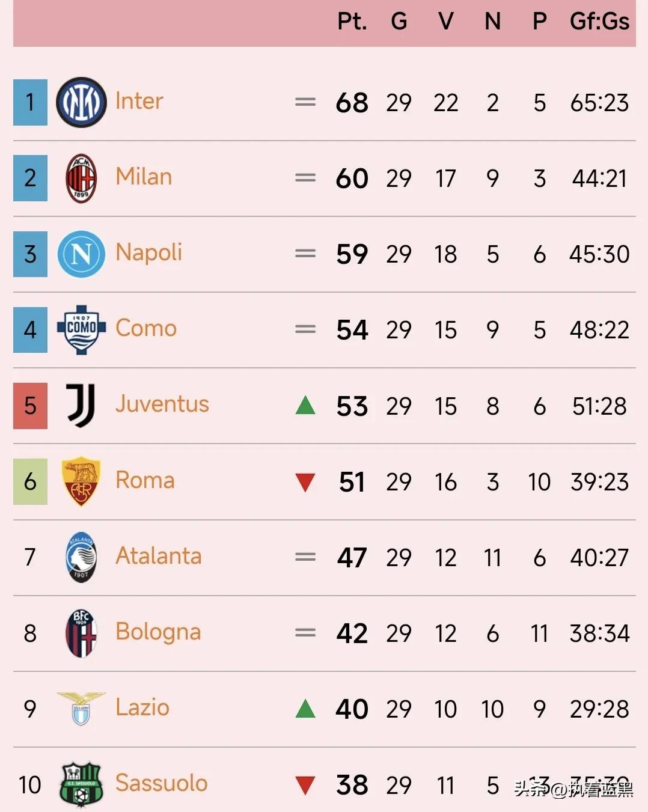
Task: Click Lazio green up arrow indicator
Action: click(305, 709)
